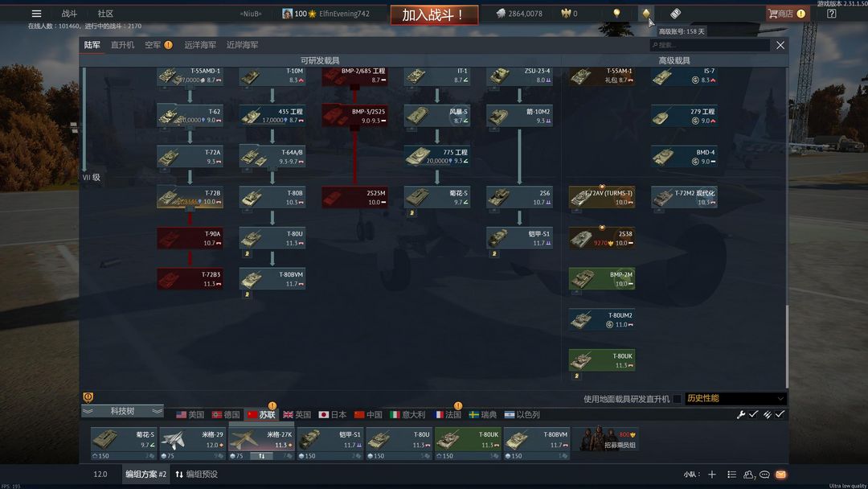The image size is (868, 489).
Task: Close the research tree window
Action: click(780, 45)
